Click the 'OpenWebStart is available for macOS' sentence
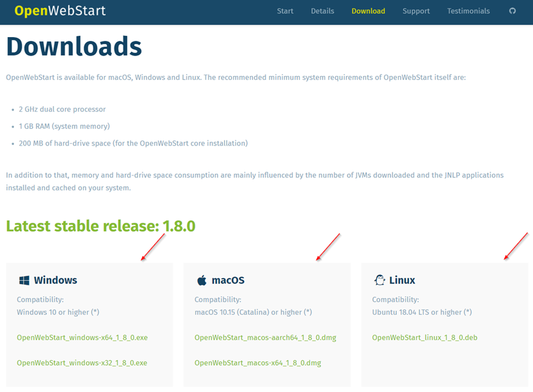This screenshot has height=392, width=533. tap(236, 77)
